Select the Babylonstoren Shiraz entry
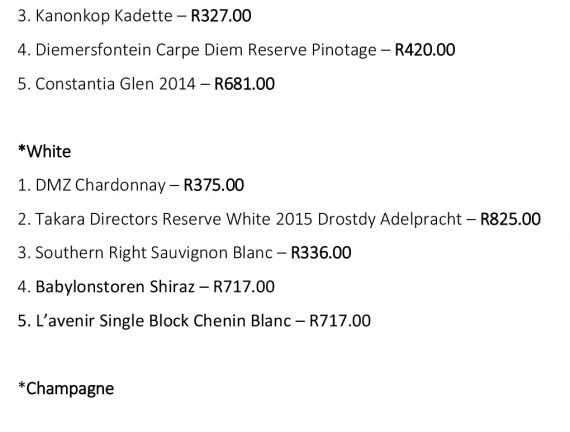 146,287
